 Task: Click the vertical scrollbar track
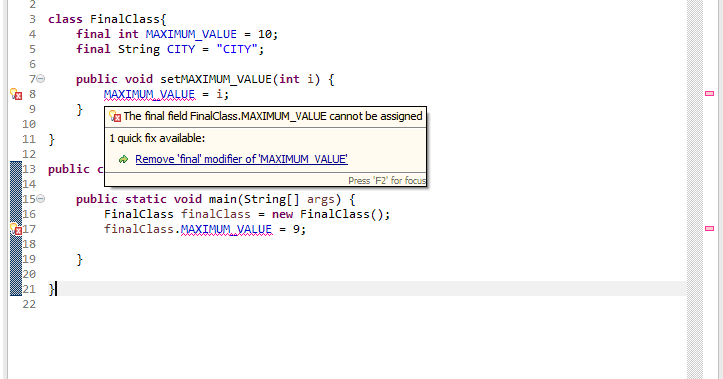pyautogui.click(x=694, y=190)
